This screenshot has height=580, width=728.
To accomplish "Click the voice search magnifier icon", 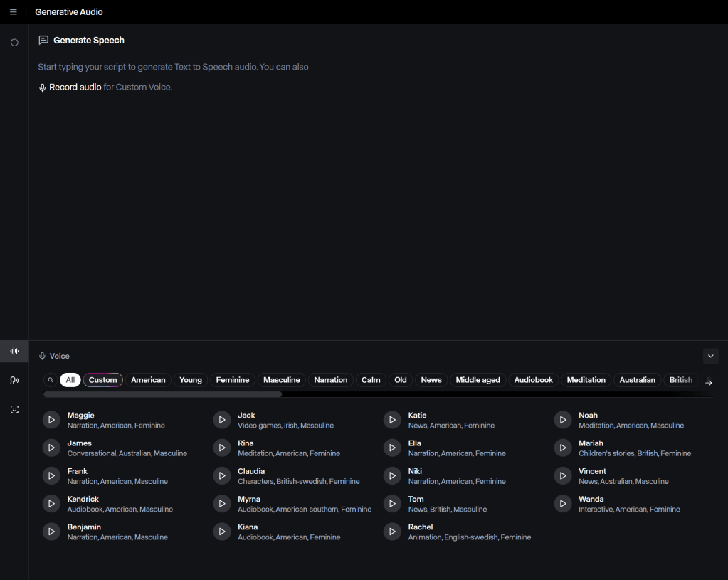I will [51, 380].
